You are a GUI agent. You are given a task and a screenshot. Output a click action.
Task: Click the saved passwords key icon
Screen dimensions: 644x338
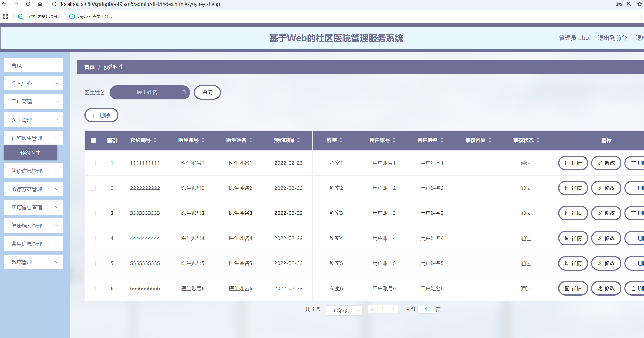pos(619,4)
